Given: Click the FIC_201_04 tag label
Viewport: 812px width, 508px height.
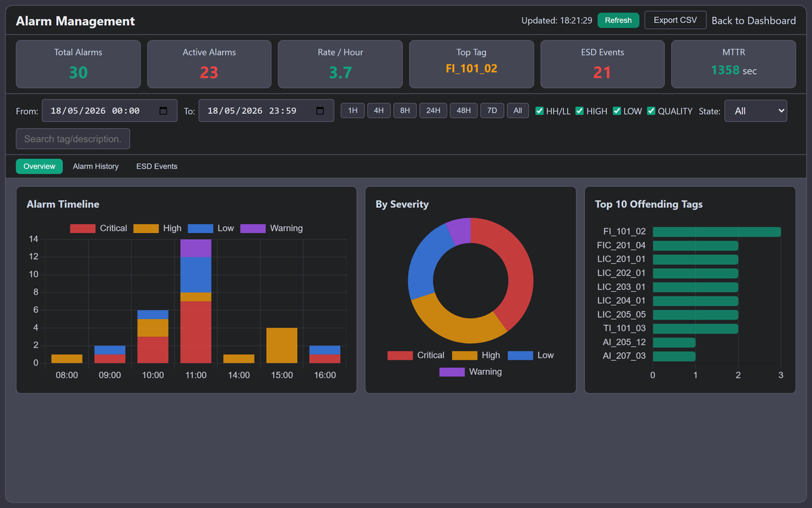Looking at the screenshot, I should point(621,245).
